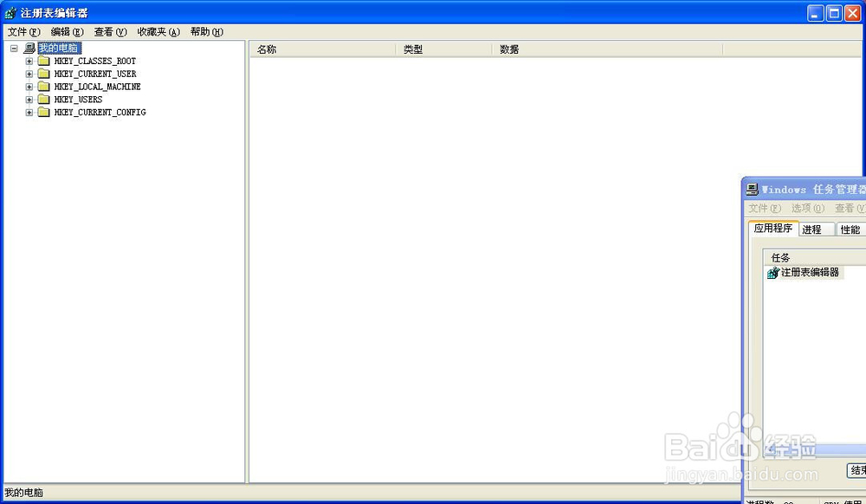Viewport: 866px width, 504px height.
Task: Switch to the 性能 tab in Task Manager
Action: click(850, 229)
